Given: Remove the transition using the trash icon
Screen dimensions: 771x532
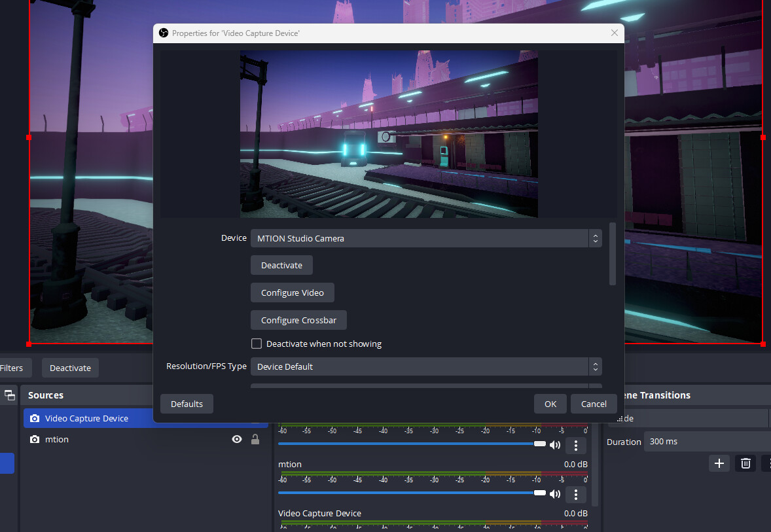Looking at the screenshot, I should tap(745, 463).
